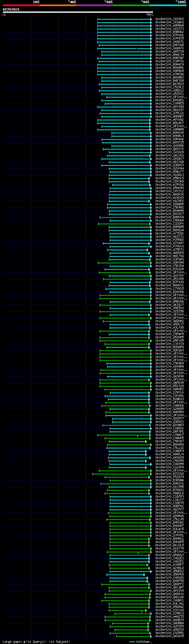Open the UniRef100_A9RWM9 entry
This screenshot has width=189, height=644.
170,129
